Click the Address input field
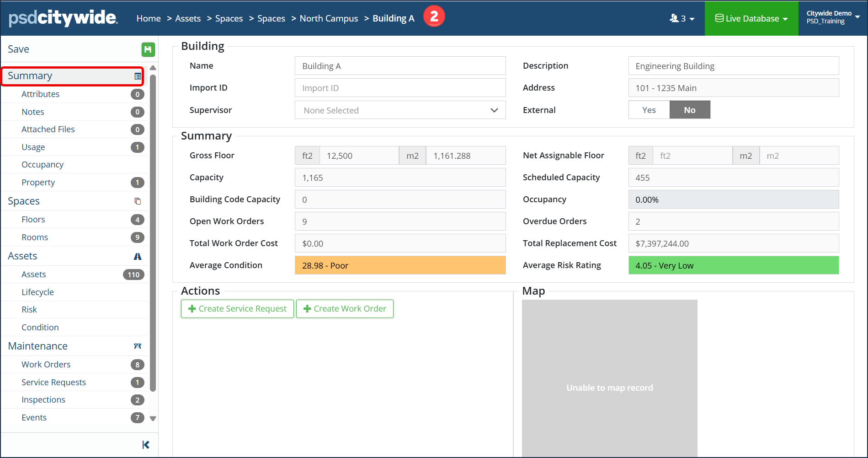The height and width of the screenshot is (458, 868). coord(734,88)
